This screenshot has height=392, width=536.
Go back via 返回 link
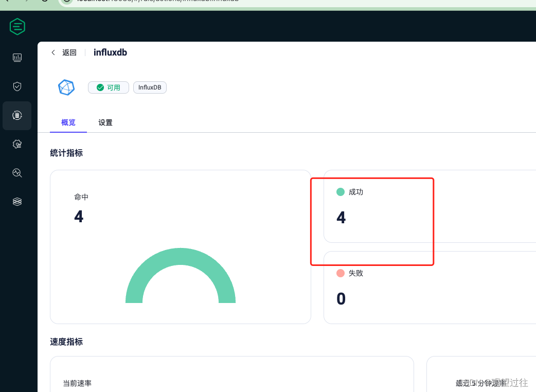pyautogui.click(x=69, y=52)
